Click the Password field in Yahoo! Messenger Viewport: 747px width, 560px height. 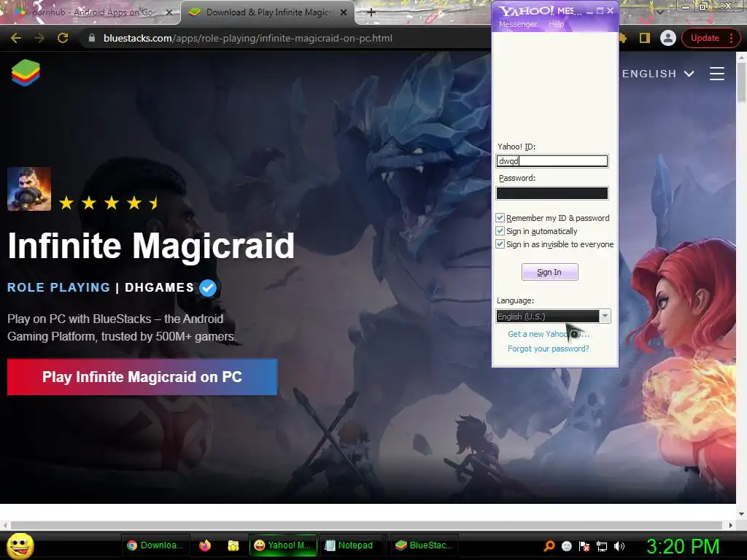point(551,192)
